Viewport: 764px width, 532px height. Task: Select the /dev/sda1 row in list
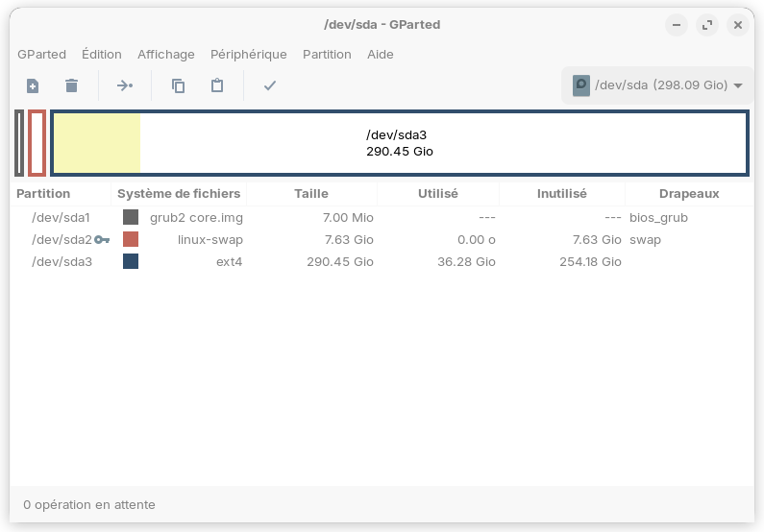click(62, 217)
